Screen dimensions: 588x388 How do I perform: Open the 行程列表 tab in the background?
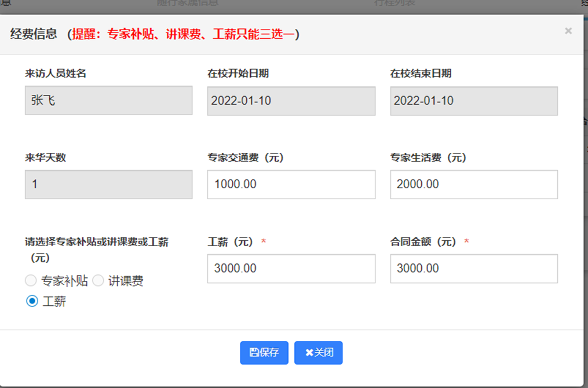click(x=396, y=3)
